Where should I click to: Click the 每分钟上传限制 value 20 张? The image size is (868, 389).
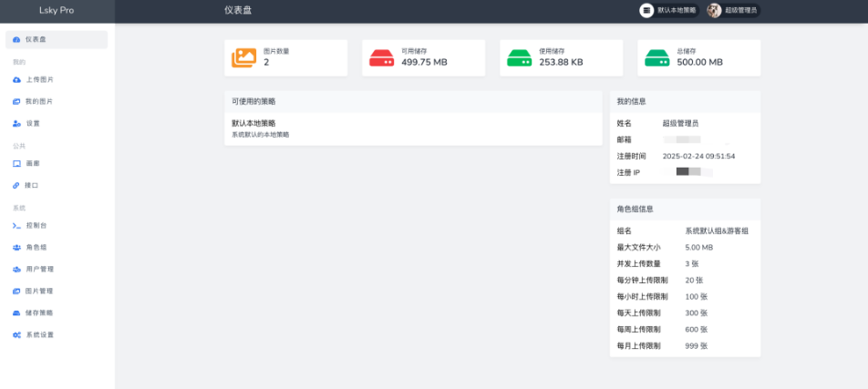pos(694,281)
